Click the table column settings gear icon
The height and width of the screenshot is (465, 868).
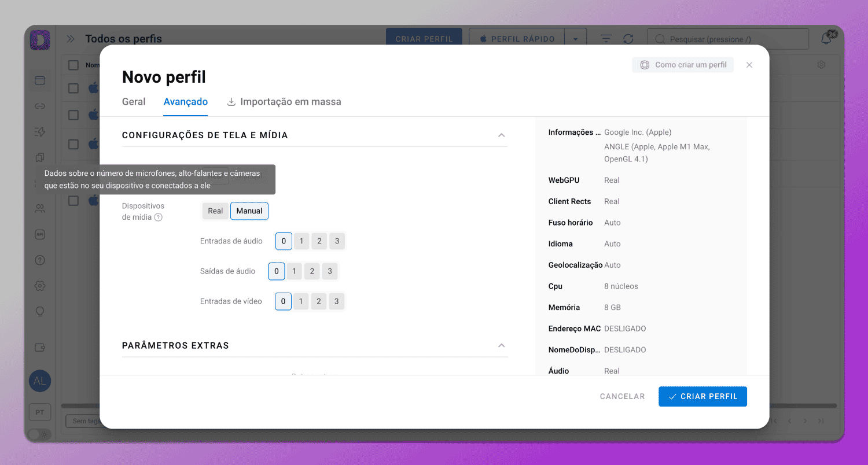click(821, 65)
